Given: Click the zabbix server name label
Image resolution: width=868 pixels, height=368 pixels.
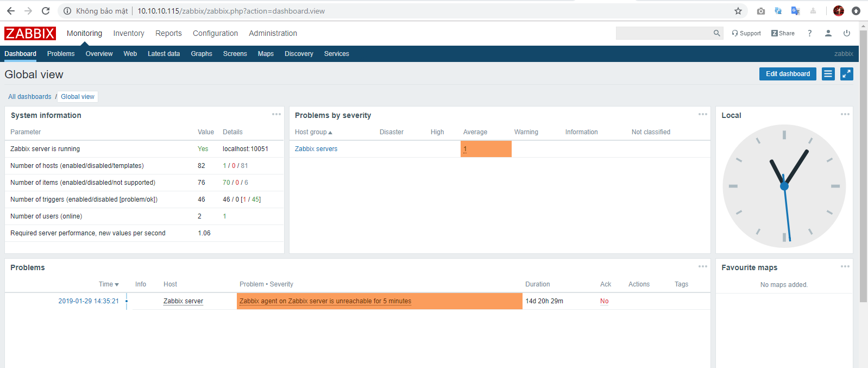Looking at the screenshot, I should point(844,54).
